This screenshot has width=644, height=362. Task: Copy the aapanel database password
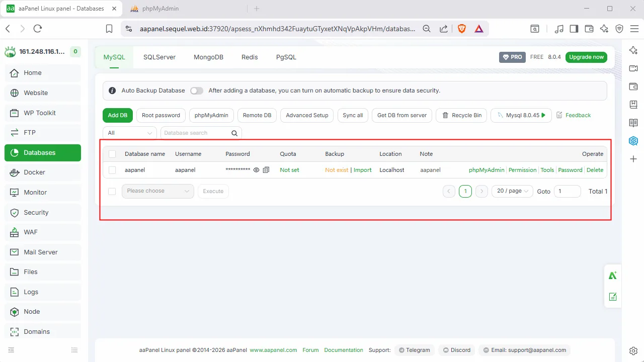coord(266,170)
